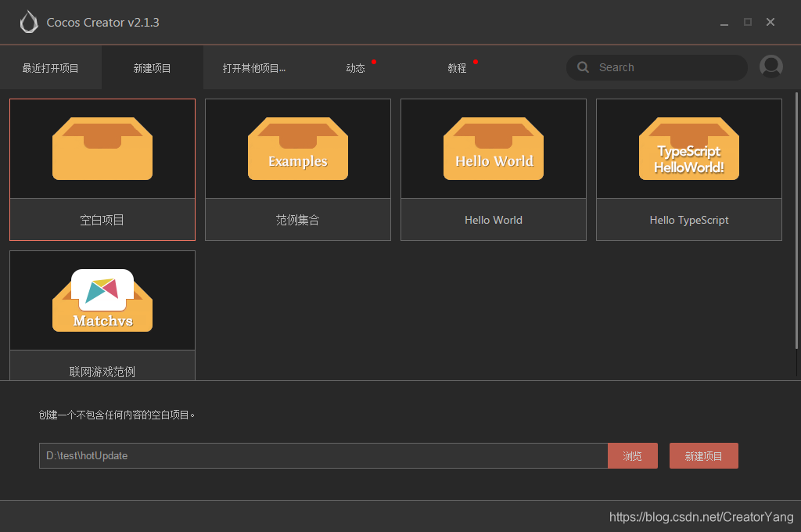Click the Cocos Creator flame logo
This screenshot has width=801, height=532.
tap(29, 22)
